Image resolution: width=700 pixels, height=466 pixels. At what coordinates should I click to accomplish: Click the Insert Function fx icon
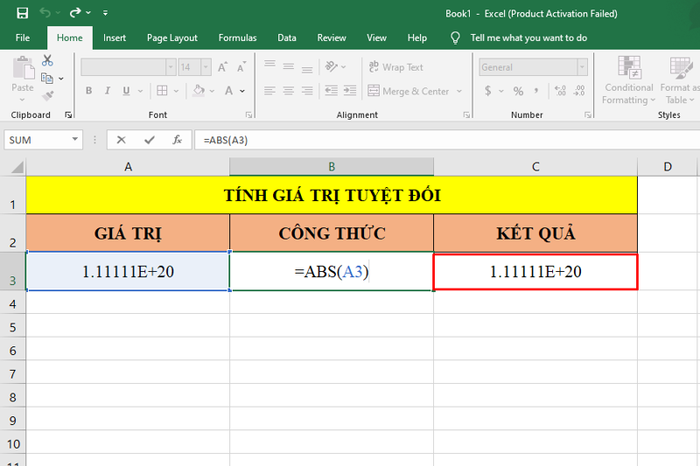click(177, 140)
